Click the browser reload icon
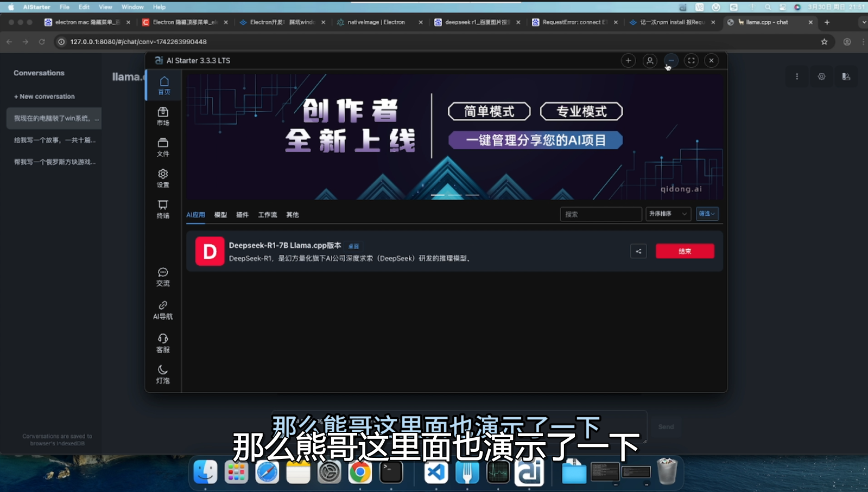Screen dimensions: 868x492 click(42, 42)
